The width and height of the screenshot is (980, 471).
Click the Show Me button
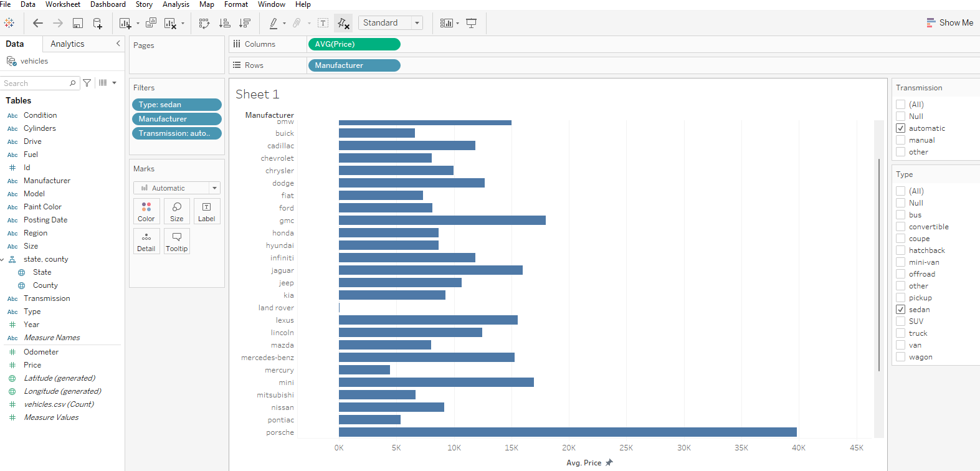pos(950,23)
